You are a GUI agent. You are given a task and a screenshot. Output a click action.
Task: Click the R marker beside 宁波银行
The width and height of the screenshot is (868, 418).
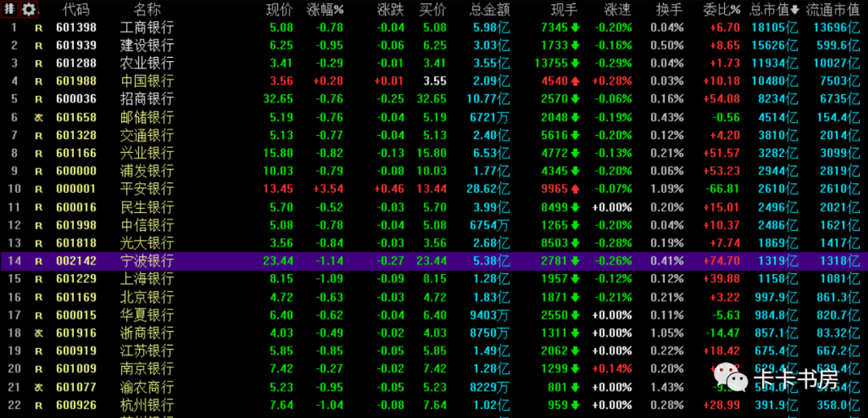pos(38,261)
